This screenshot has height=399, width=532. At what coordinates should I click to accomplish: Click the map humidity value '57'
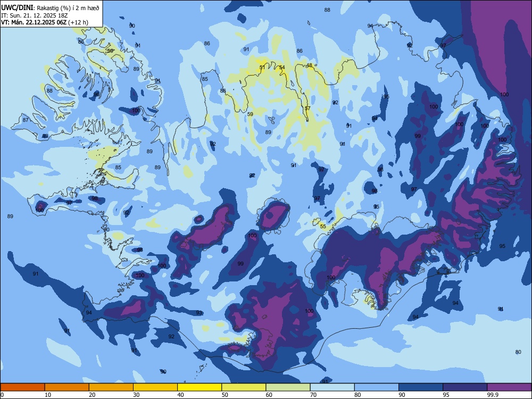coord(307,109)
